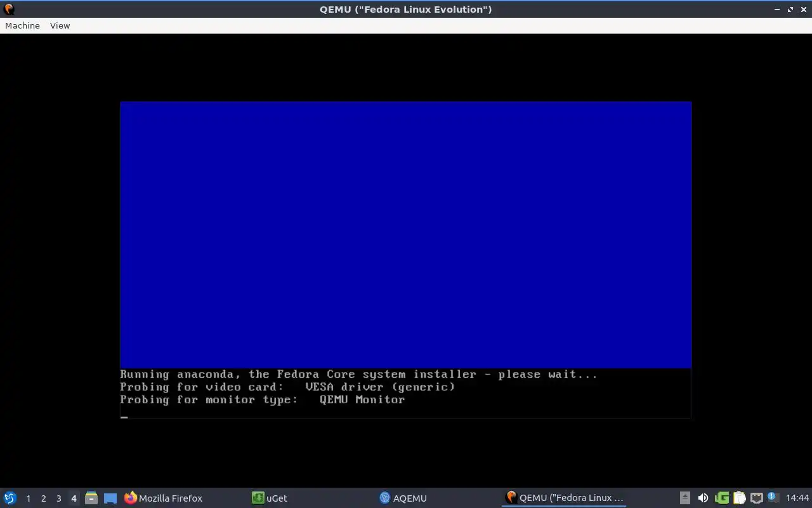Open the volume speaker tray icon
The image size is (812, 508).
pos(703,498)
